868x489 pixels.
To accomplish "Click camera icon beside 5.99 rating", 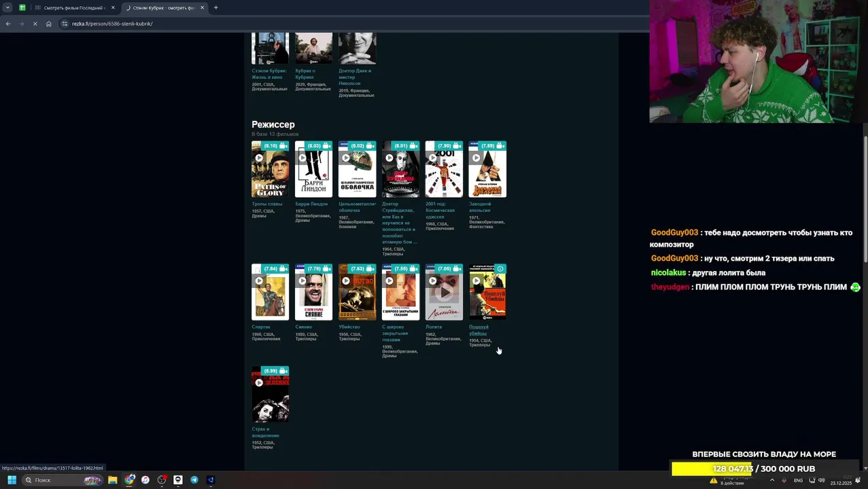I will pos(283,371).
